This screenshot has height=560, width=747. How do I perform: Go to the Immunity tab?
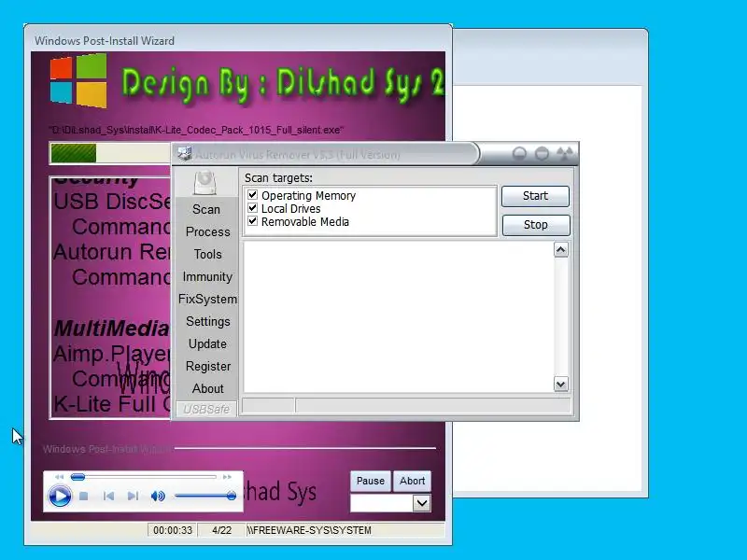click(207, 276)
